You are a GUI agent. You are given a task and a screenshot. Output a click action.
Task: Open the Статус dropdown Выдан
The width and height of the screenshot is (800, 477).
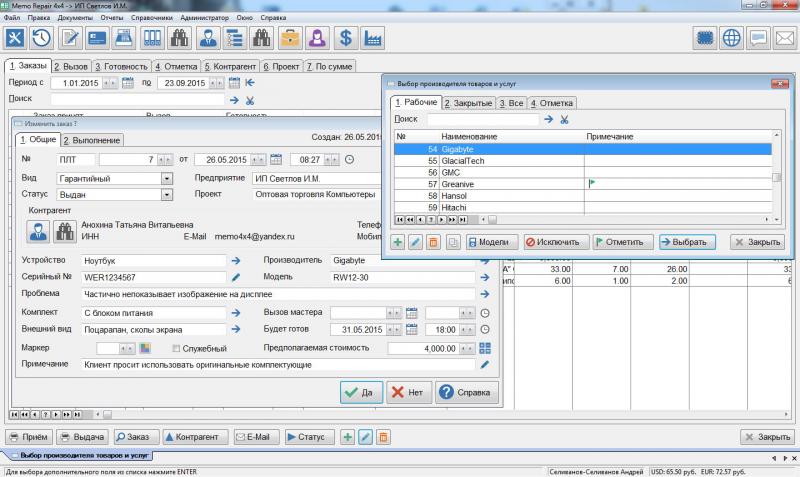click(167, 195)
